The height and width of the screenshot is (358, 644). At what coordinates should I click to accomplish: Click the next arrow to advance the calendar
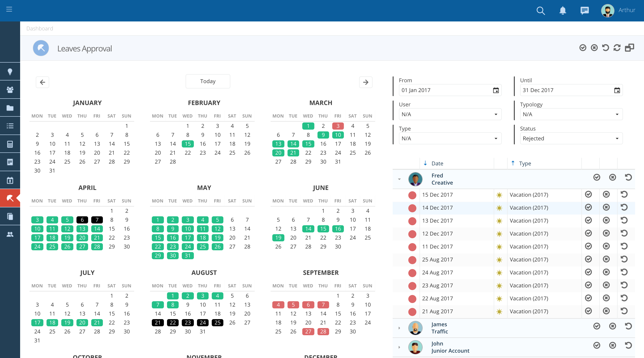coord(366,82)
